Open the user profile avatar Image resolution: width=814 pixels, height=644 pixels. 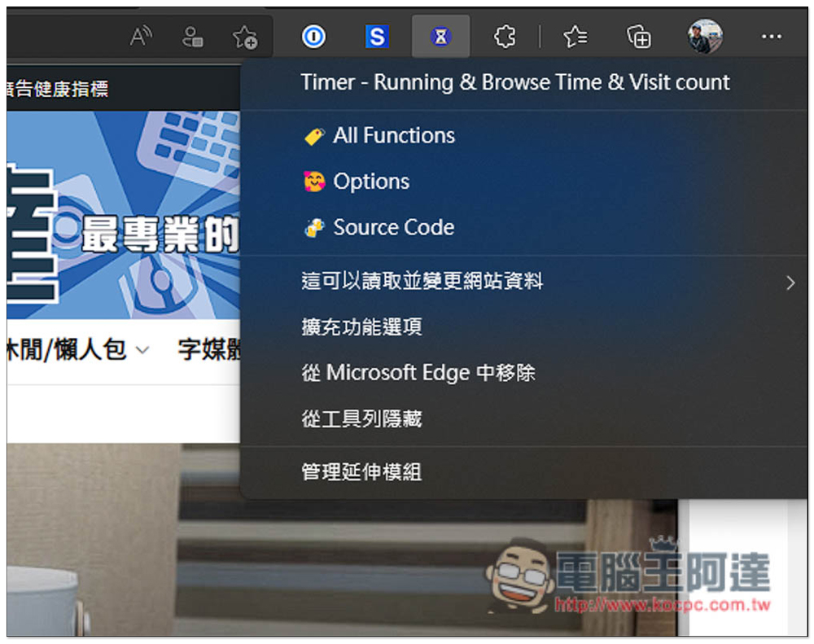point(705,37)
